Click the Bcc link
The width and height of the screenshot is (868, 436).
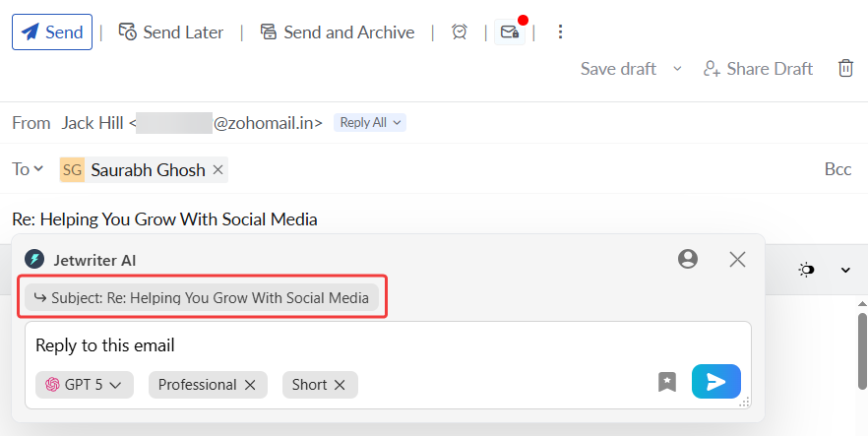click(x=837, y=169)
